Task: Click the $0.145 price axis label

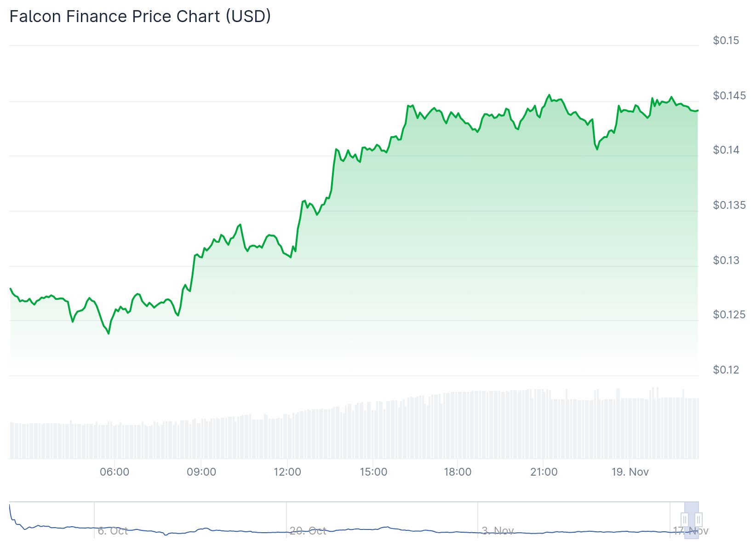Action: 729,95
